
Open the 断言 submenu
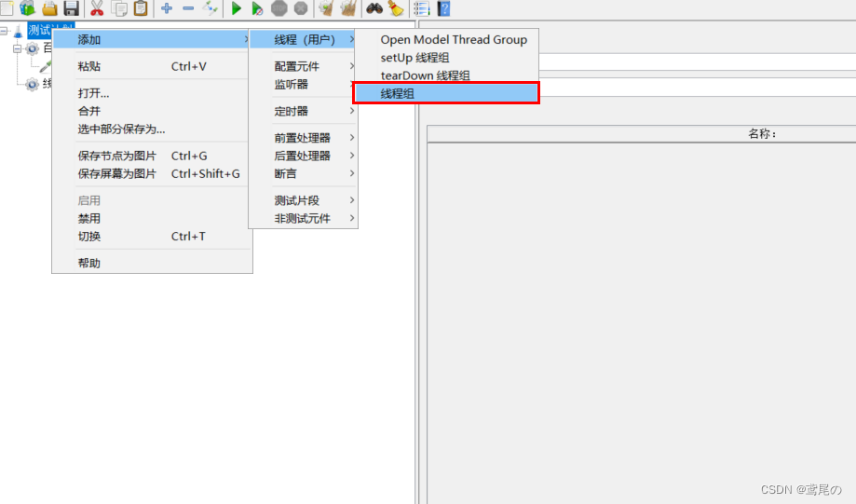coord(303,173)
